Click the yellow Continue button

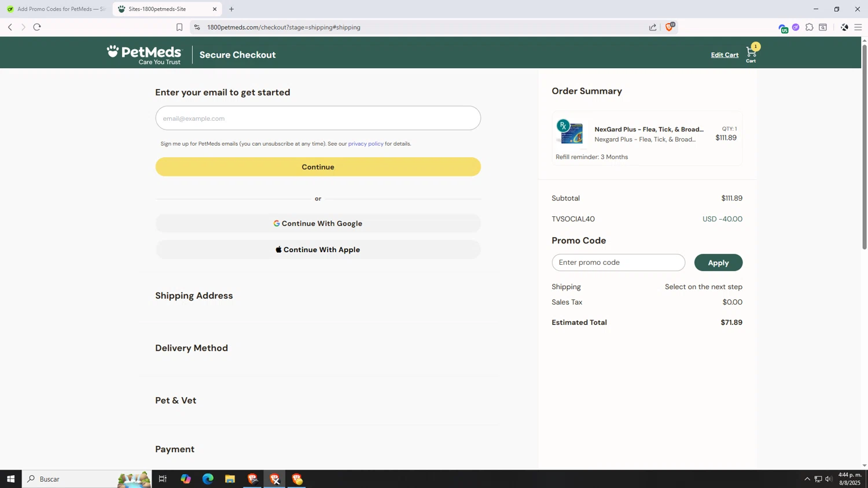(x=318, y=167)
